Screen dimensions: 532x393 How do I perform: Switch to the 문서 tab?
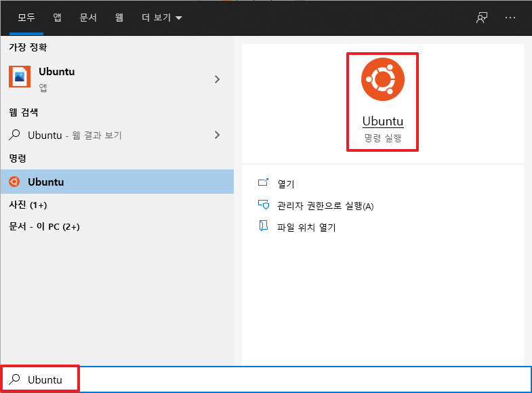(x=88, y=18)
